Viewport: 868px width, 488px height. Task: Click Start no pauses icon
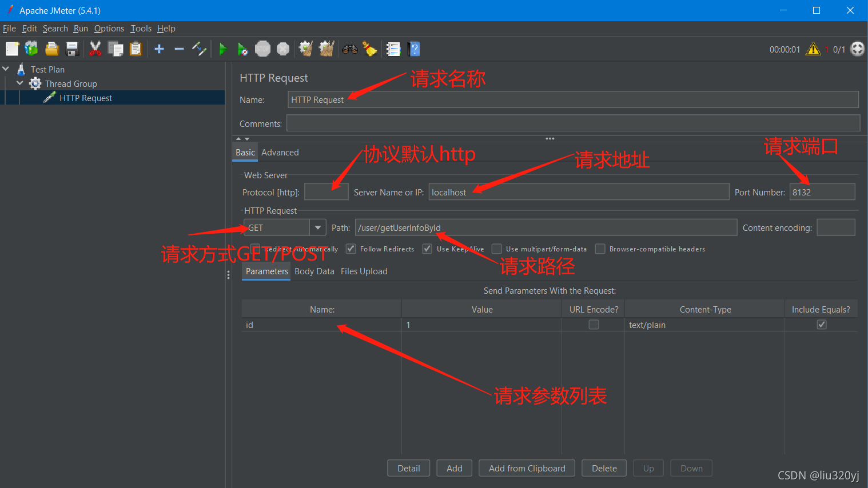(242, 49)
